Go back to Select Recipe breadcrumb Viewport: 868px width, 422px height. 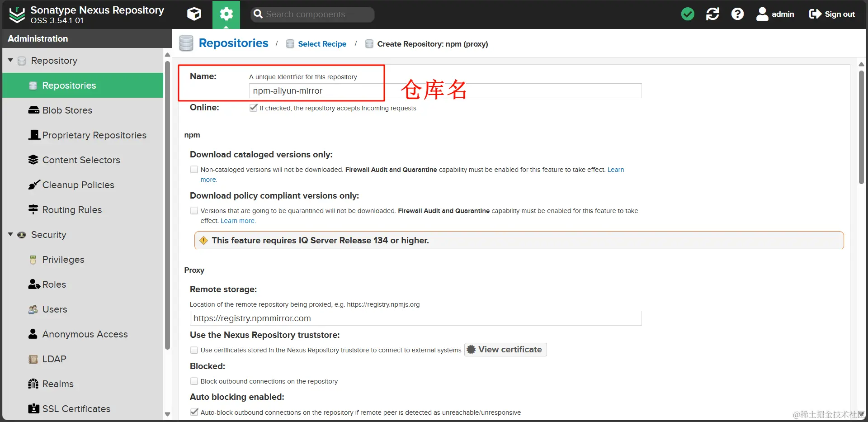pyautogui.click(x=322, y=44)
